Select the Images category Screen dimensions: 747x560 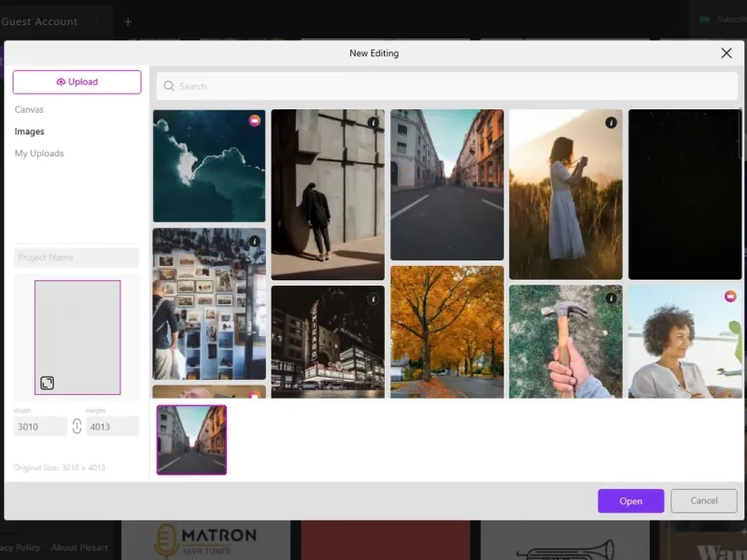coord(30,132)
